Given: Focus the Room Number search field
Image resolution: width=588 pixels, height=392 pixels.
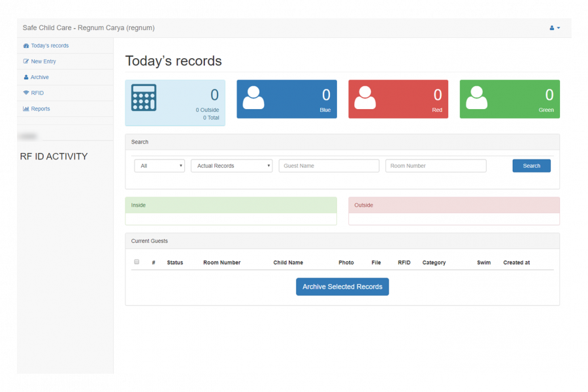Looking at the screenshot, I should pyautogui.click(x=436, y=166).
